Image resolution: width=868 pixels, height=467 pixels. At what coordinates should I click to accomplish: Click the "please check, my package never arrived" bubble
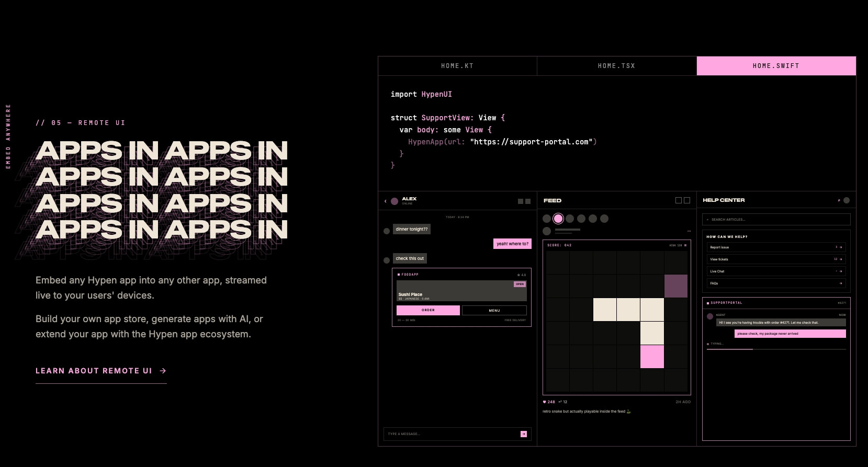point(790,334)
